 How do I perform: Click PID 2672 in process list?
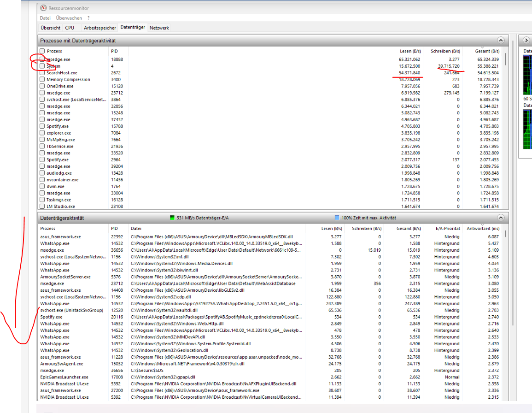click(x=116, y=73)
